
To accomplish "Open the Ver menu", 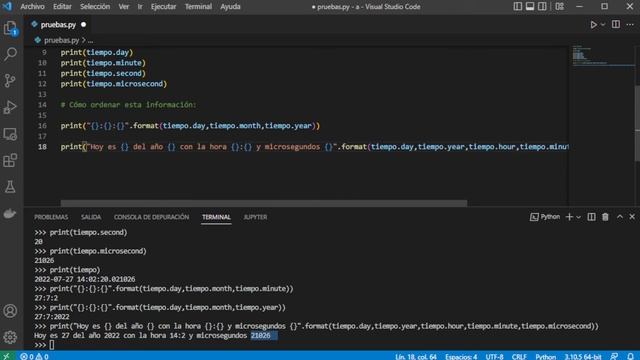I will pyautogui.click(x=124, y=7).
